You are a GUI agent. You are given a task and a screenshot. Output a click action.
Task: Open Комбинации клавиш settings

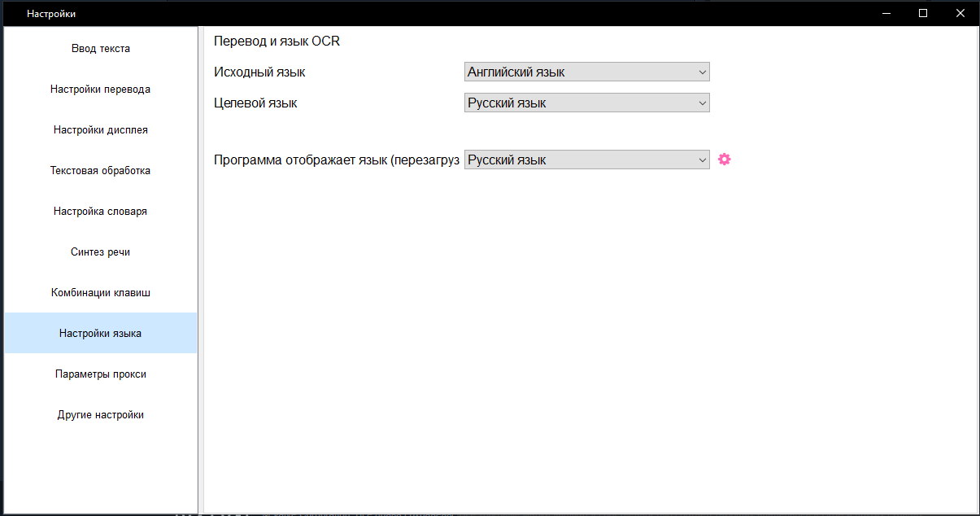[x=101, y=293]
